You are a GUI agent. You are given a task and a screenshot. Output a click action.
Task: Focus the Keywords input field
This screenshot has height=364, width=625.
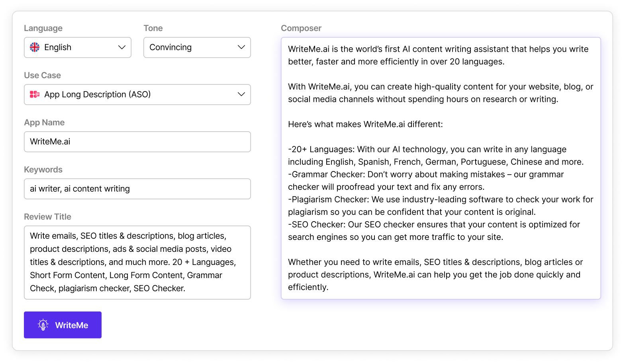click(137, 189)
